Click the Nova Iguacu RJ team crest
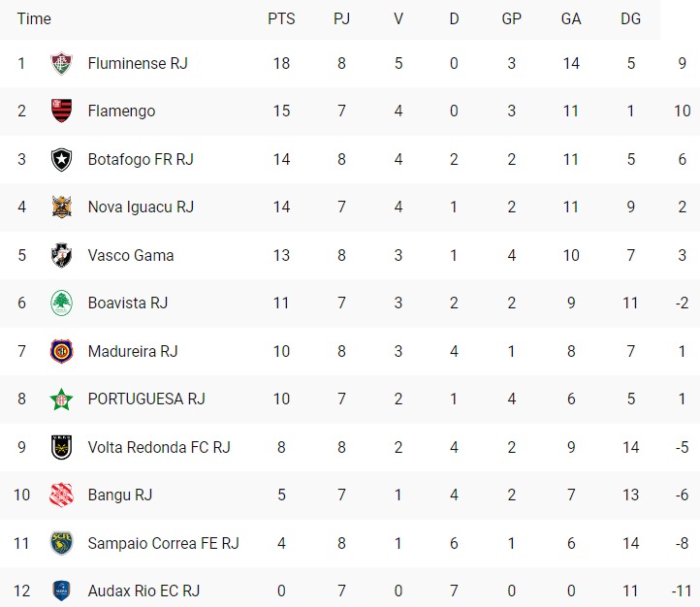700x607 pixels. 62,207
